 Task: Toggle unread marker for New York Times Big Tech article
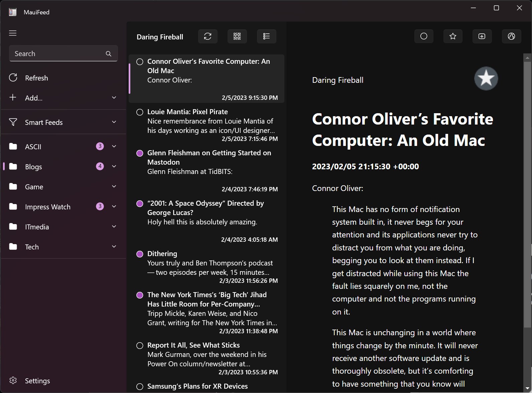coord(140,295)
